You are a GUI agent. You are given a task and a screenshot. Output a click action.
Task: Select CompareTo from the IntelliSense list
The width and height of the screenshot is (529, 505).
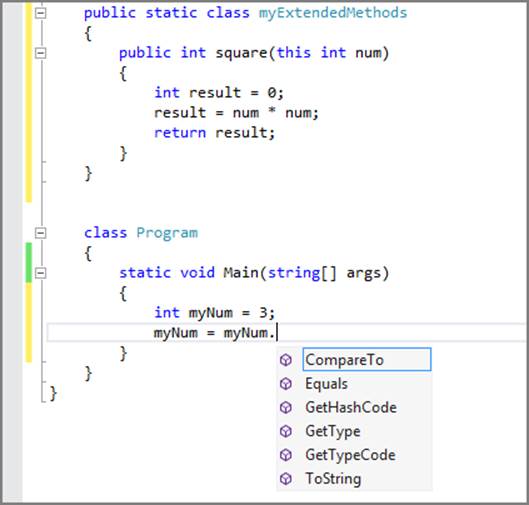[x=367, y=360]
